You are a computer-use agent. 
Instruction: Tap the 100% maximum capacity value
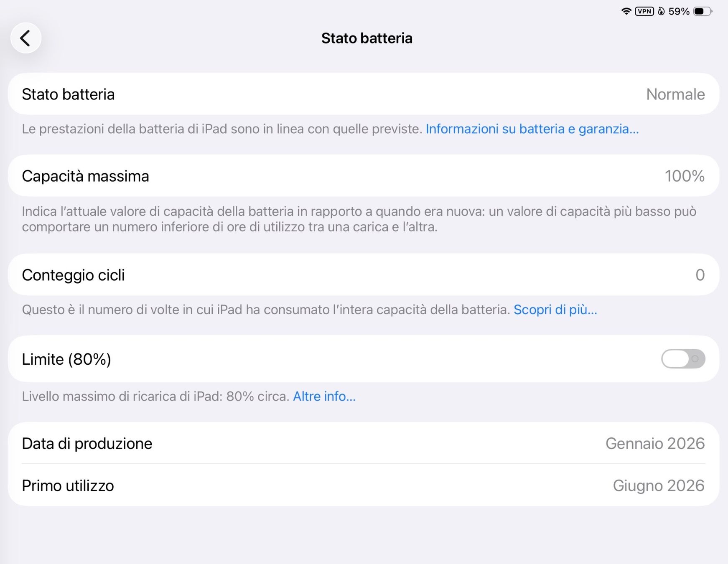click(685, 176)
